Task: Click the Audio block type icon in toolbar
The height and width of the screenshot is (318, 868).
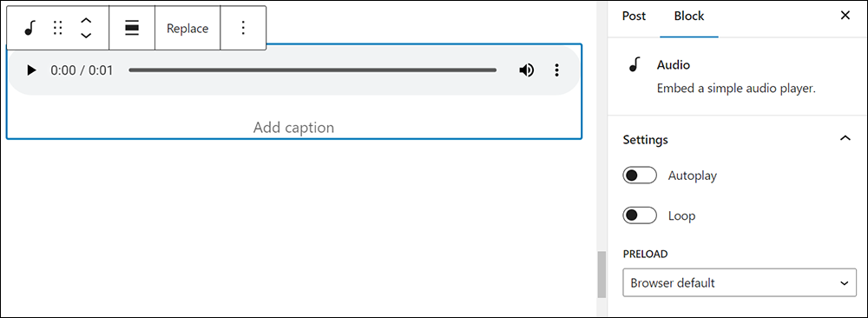Action: (30, 29)
